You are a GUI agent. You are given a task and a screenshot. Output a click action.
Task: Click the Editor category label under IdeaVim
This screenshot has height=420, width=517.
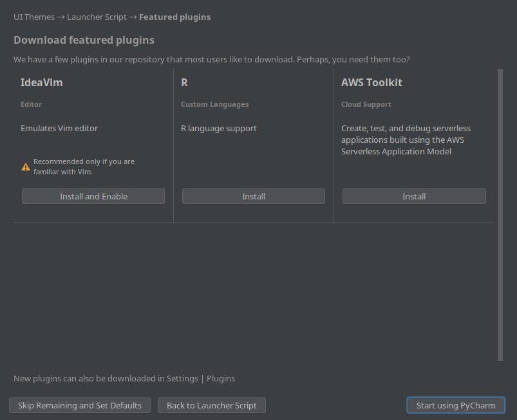(31, 104)
